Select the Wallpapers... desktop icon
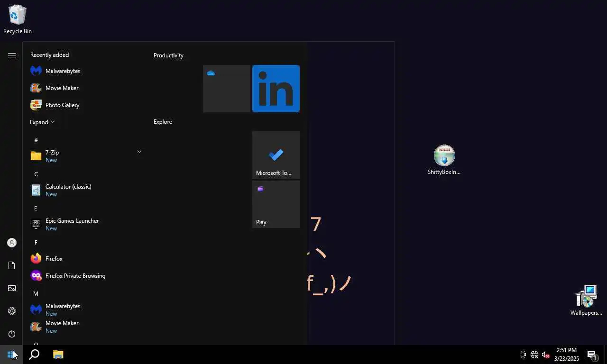Image resolution: width=607 pixels, height=364 pixels. (x=587, y=300)
